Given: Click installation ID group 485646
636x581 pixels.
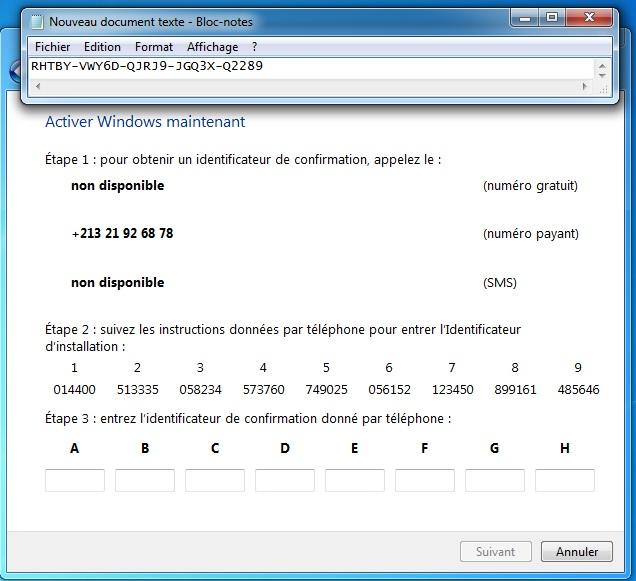Looking at the screenshot, I should [578, 390].
